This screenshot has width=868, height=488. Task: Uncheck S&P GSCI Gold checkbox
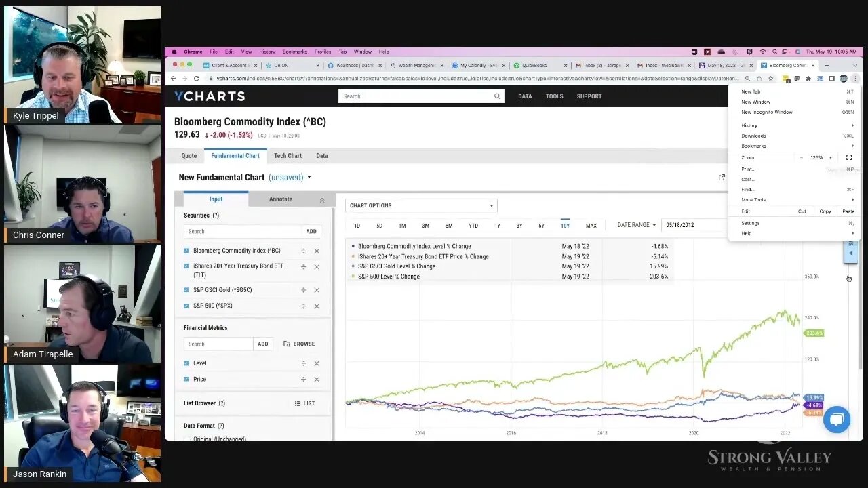point(186,290)
